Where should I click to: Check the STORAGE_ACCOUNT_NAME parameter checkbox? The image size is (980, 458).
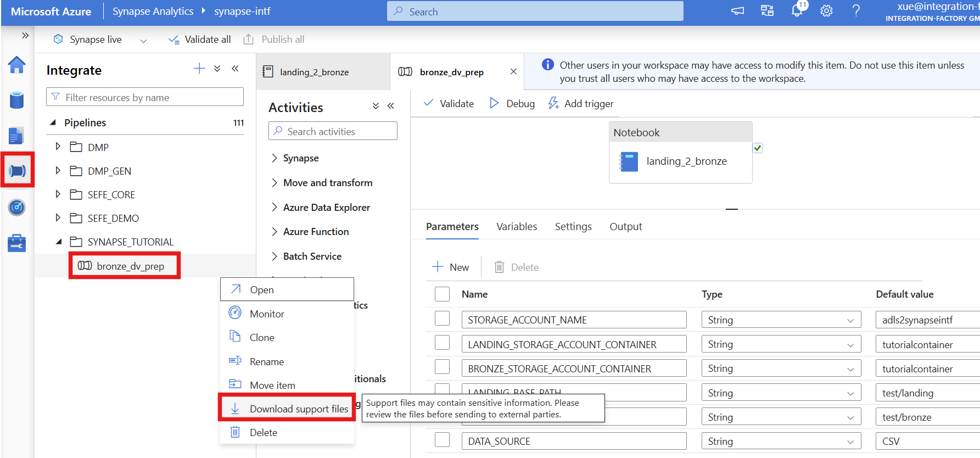pyautogui.click(x=442, y=319)
